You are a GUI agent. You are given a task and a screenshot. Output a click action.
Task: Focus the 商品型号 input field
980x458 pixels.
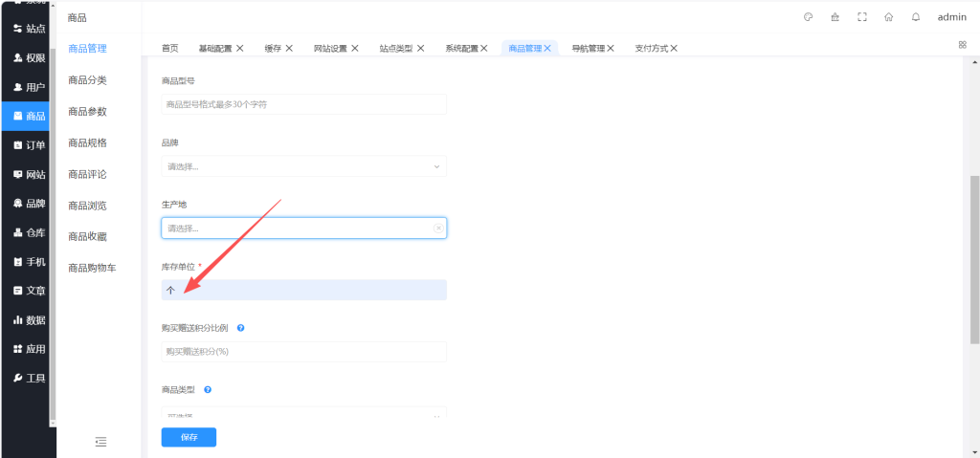[x=303, y=104]
